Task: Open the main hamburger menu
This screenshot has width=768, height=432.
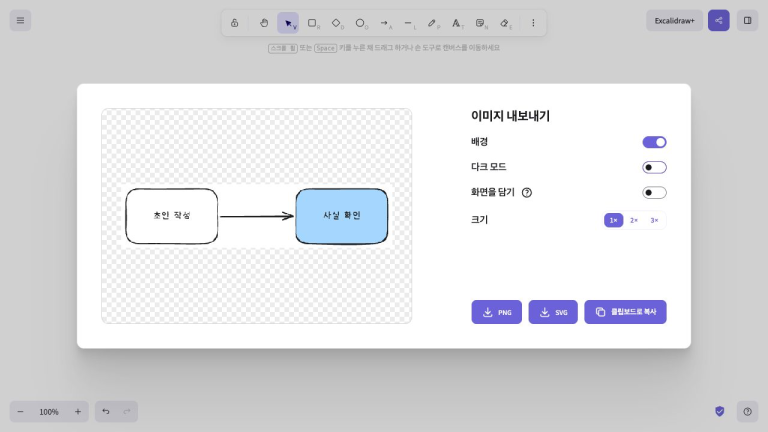Action: click(x=20, y=21)
